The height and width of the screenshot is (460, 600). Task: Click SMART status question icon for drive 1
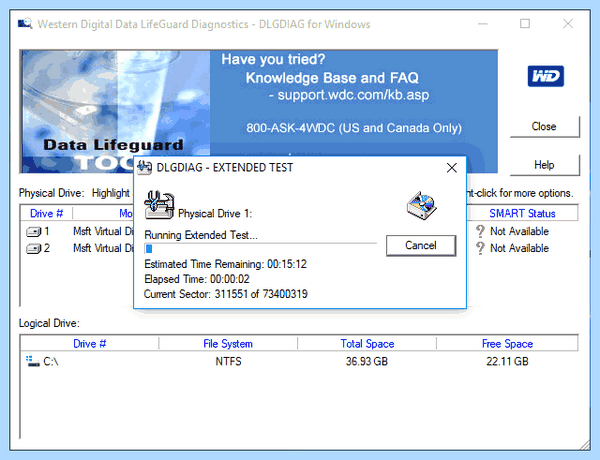tap(480, 231)
